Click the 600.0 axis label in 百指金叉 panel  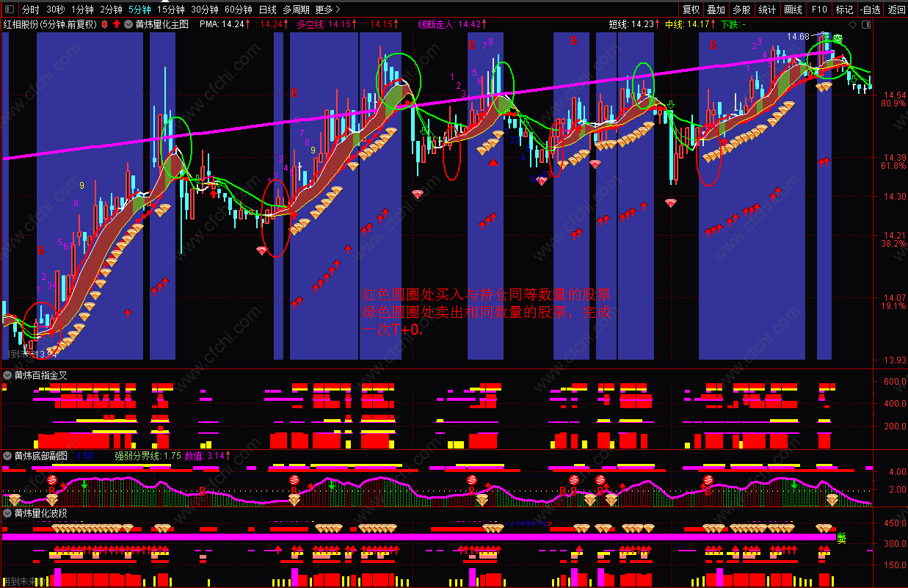pyautogui.click(x=894, y=382)
